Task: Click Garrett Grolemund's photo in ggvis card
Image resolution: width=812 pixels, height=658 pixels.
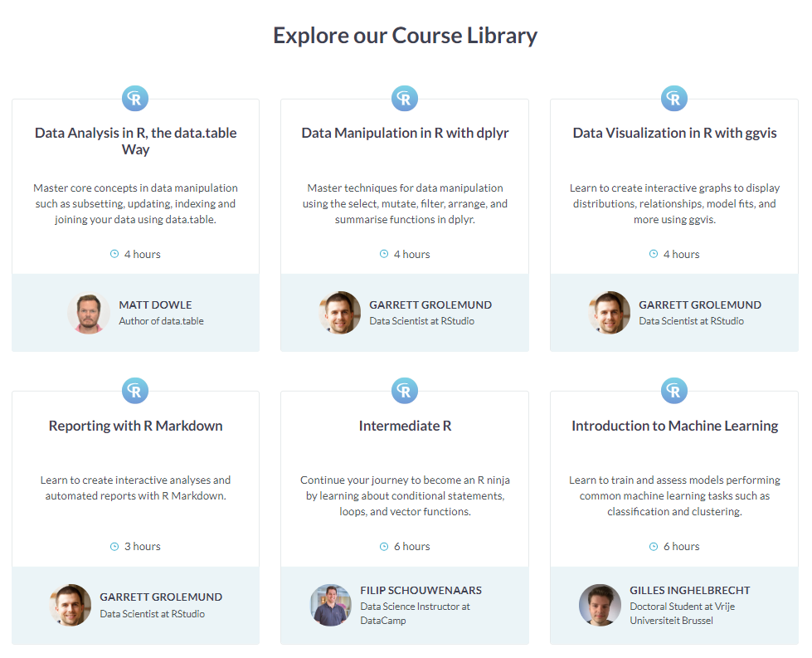Action: (610, 313)
